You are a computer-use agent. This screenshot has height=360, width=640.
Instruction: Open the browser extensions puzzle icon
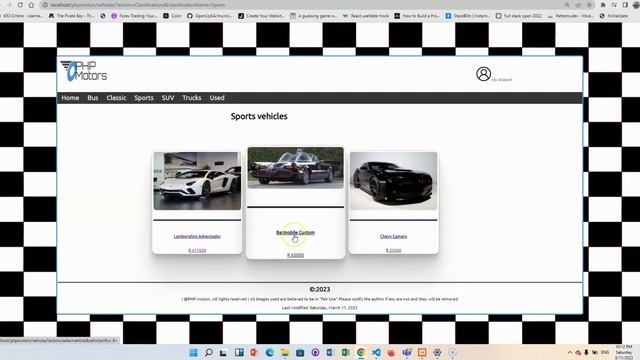tap(603, 5)
